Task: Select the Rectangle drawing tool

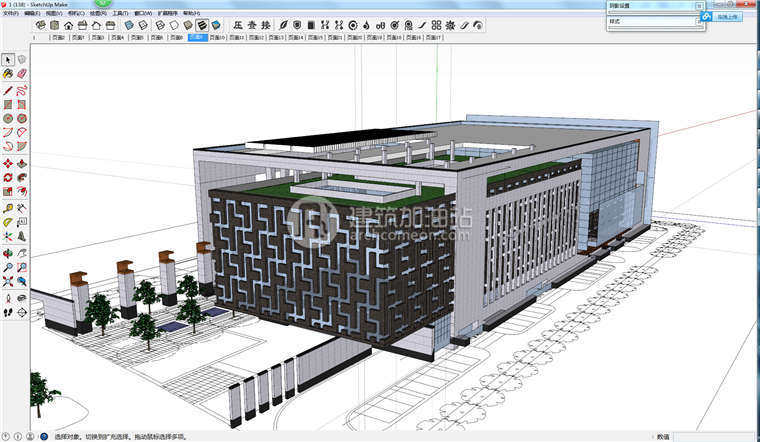Action: [8, 105]
